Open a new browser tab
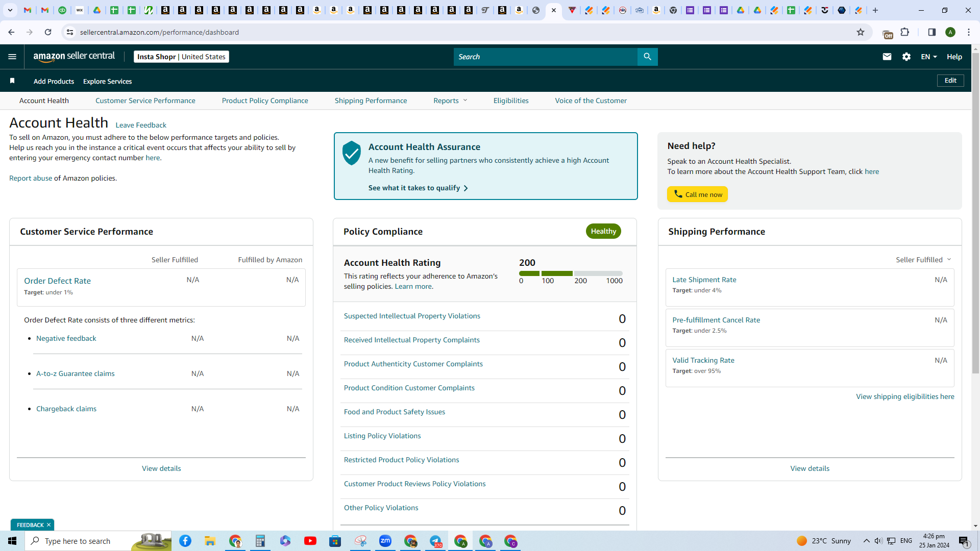Viewport: 980px width, 551px height. (875, 10)
